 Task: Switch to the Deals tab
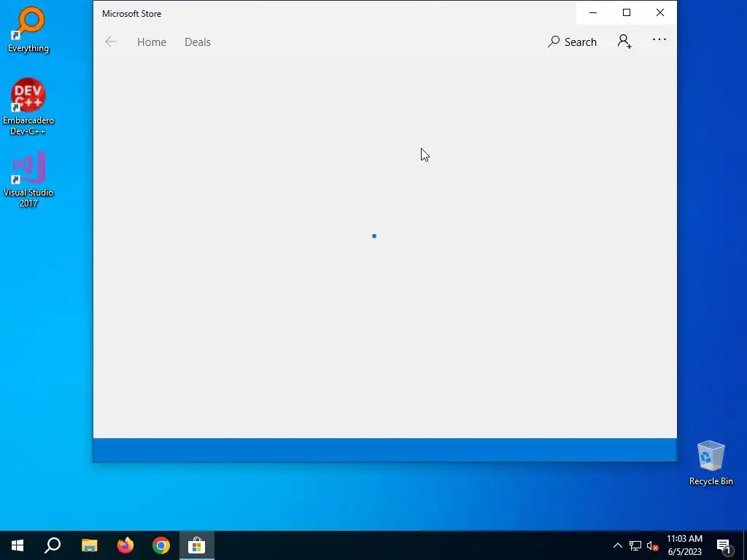click(197, 42)
